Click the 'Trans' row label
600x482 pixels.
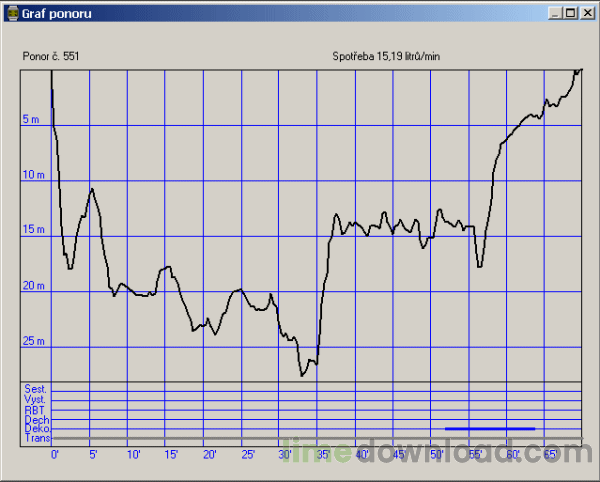click(x=38, y=438)
